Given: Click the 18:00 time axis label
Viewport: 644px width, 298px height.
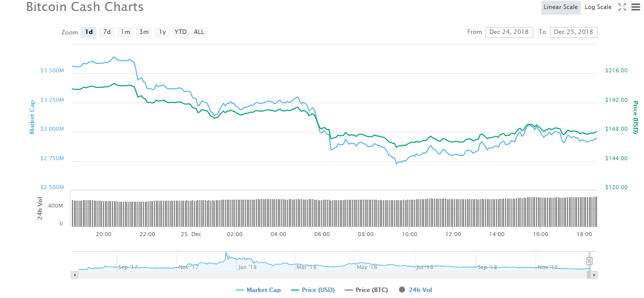Looking at the screenshot, I should (x=584, y=234).
